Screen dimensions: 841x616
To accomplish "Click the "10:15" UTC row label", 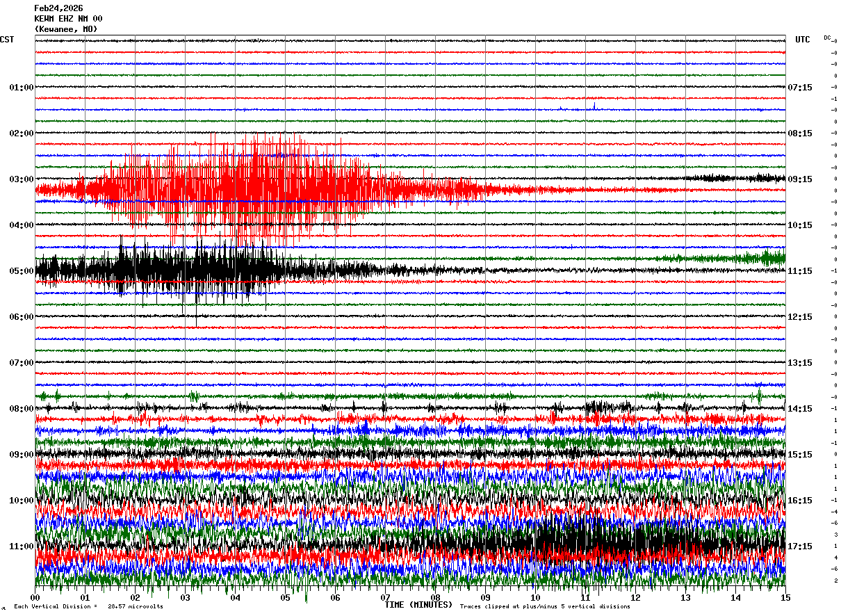I will (800, 225).
